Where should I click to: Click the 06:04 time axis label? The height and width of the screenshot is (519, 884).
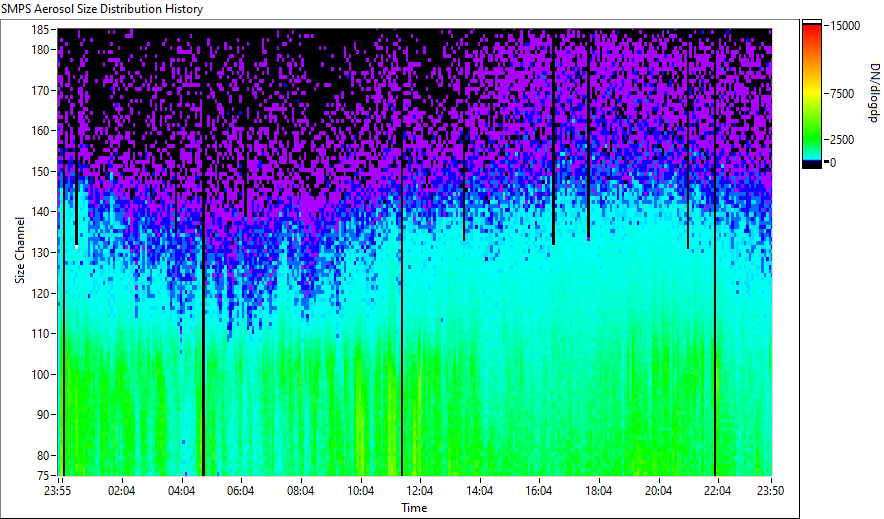tap(241, 491)
